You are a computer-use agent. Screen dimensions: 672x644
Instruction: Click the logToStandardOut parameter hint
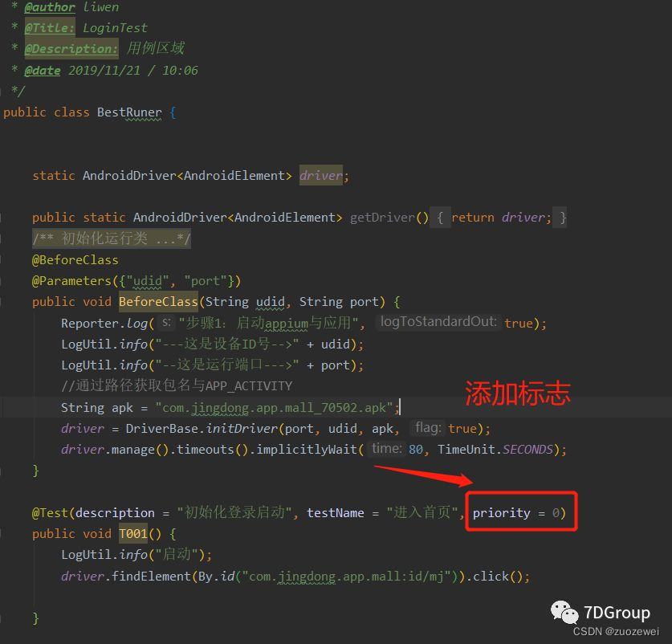tap(439, 322)
